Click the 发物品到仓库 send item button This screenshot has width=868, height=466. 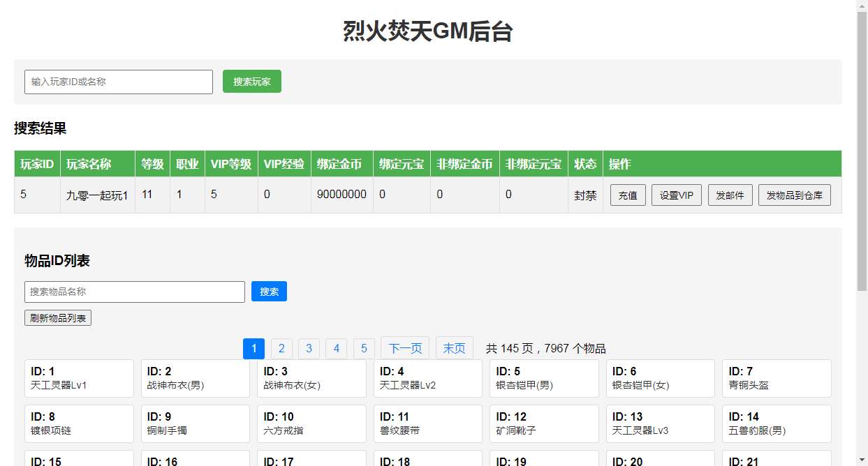794,195
